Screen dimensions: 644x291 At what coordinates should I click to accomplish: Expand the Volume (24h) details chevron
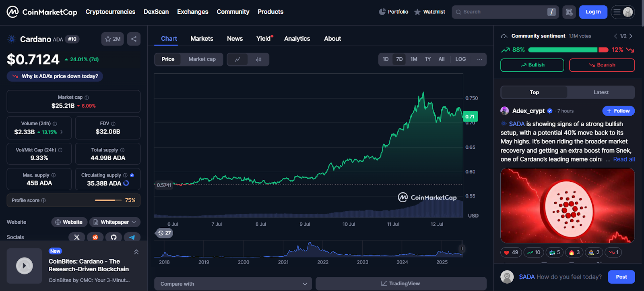(62, 132)
